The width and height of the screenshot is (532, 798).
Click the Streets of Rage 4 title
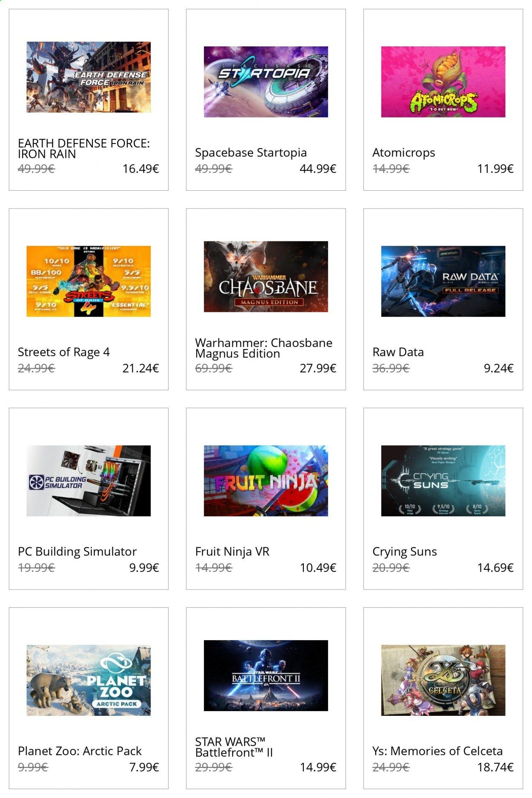click(64, 352)
